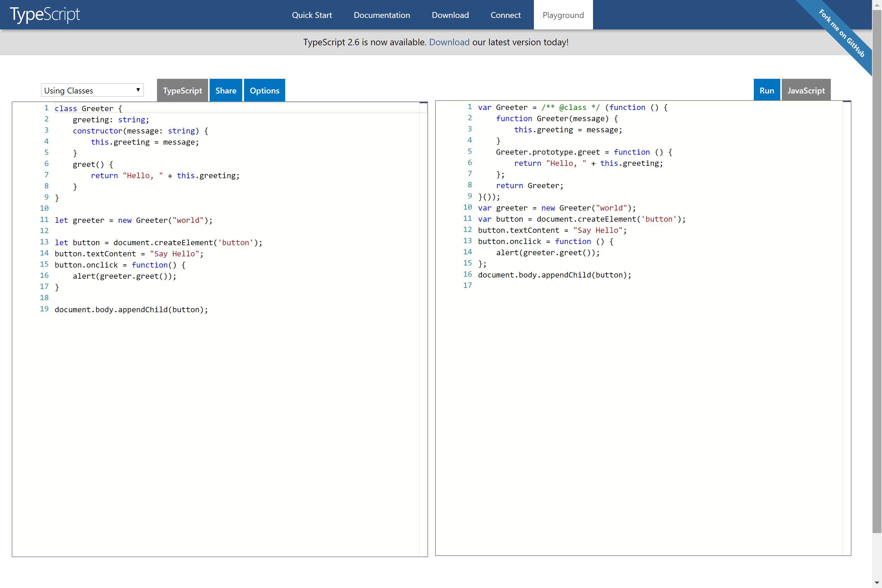This screenshot has width=882, height=588.
Task: Click 'this.greeting = message;' in JavaScript output
Action: 568,130
